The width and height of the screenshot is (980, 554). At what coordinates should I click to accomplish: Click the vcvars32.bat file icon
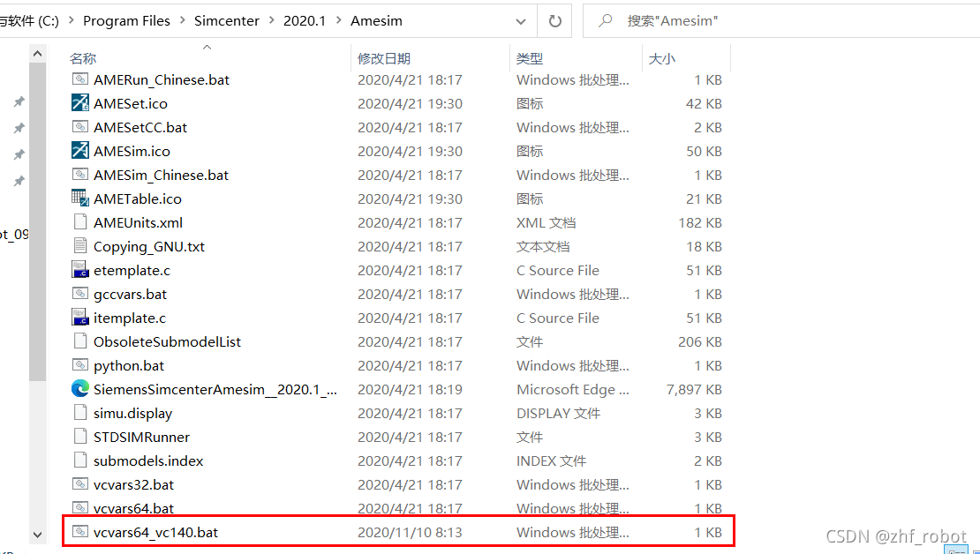(x=80, y=484)
